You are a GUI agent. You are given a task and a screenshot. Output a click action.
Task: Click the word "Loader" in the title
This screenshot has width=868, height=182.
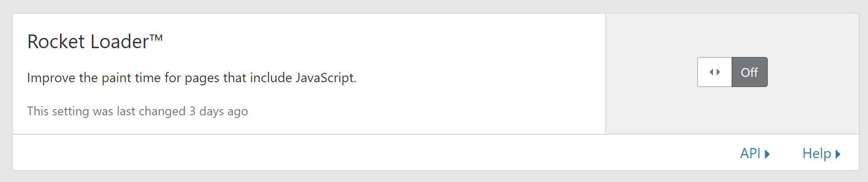[x=120, y=42]
